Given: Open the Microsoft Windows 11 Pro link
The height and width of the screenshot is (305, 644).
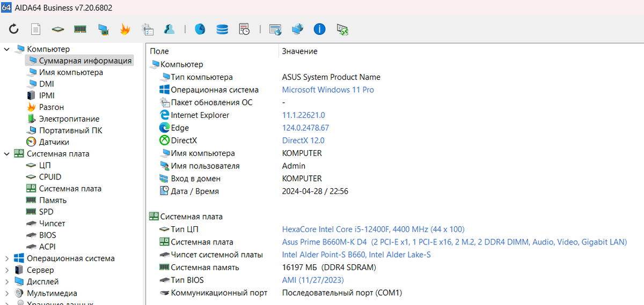Looking at the screenshot, I should coord(328,90).
